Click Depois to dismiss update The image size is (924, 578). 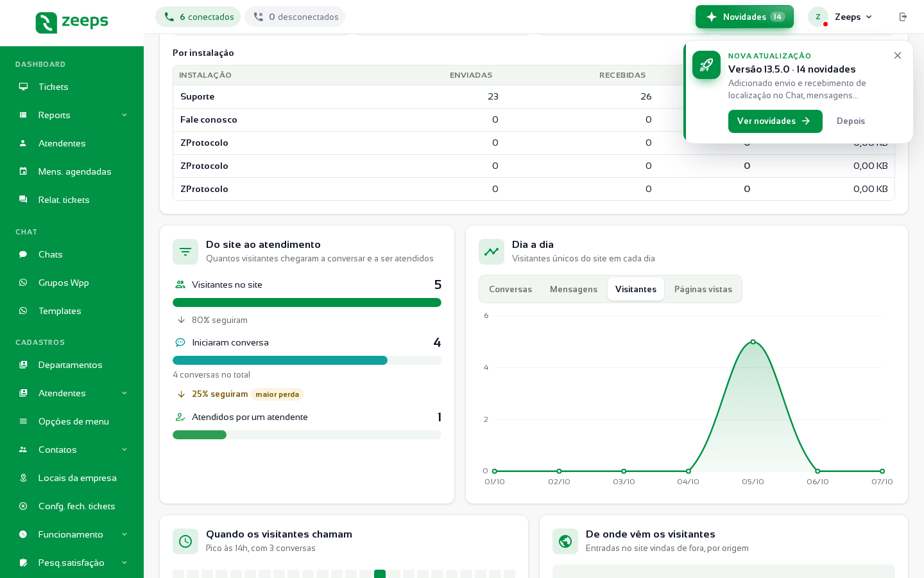pyautogui.click(x=851, y=121)
